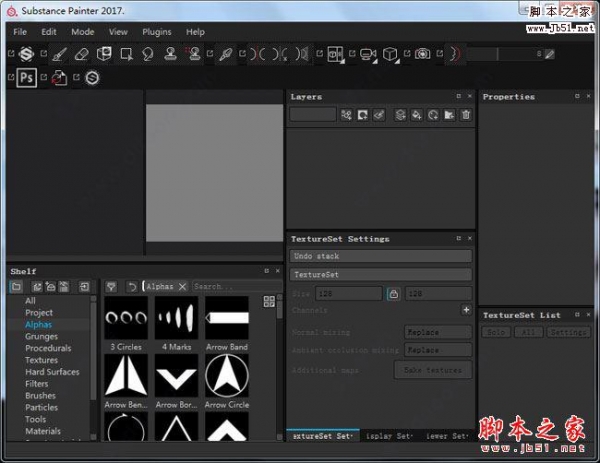Pick the Material picker eyedropper tool
This screenshot has height=463, width=600.
point(226,54)
